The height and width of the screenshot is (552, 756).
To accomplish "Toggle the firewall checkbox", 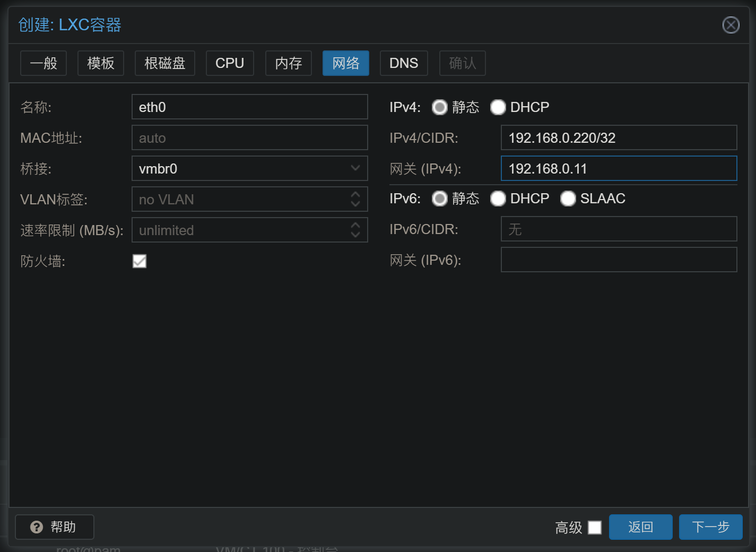I will coord(140,261).
